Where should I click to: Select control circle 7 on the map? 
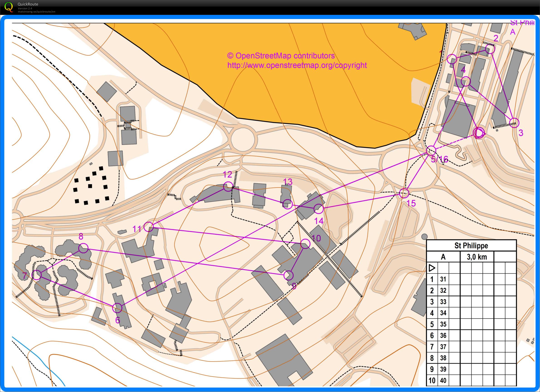pyautogui.click(x=37, y=275)
